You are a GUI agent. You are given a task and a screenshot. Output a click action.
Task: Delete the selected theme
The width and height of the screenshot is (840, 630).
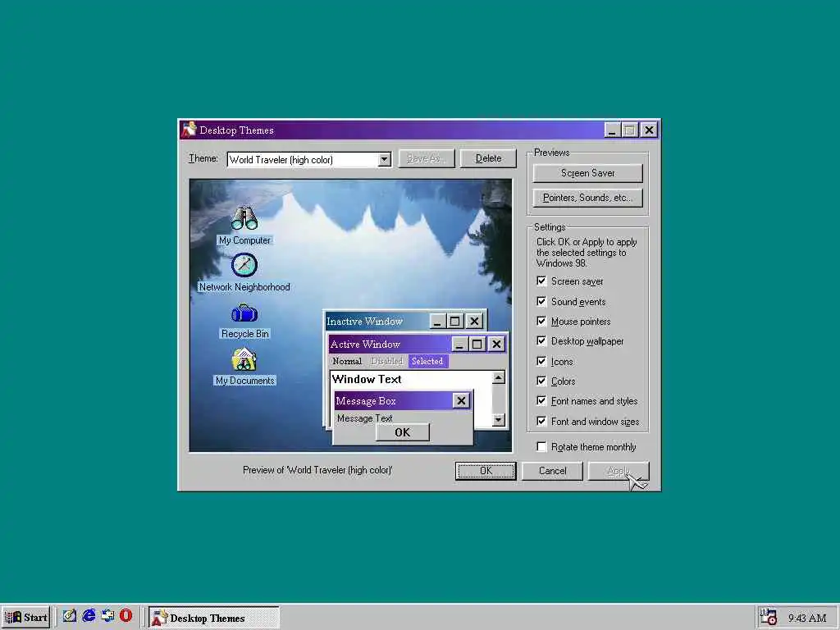[x=488, y=158]
